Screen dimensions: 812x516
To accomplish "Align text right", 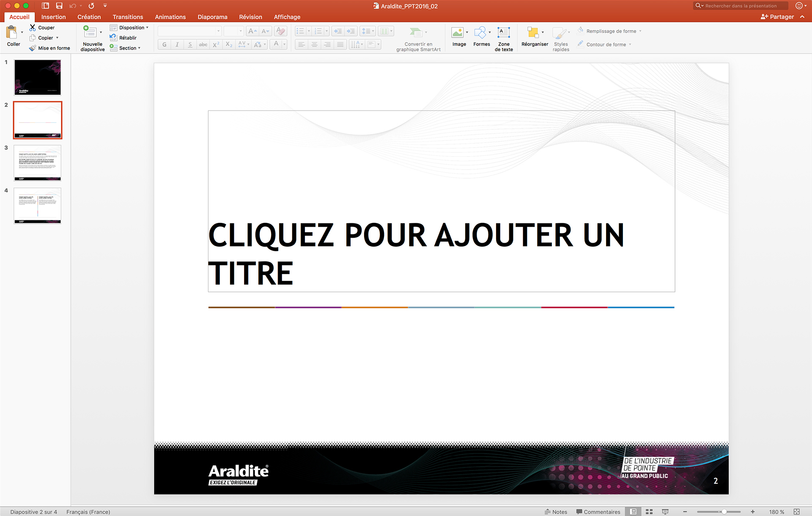I will [x=327, y=44].
